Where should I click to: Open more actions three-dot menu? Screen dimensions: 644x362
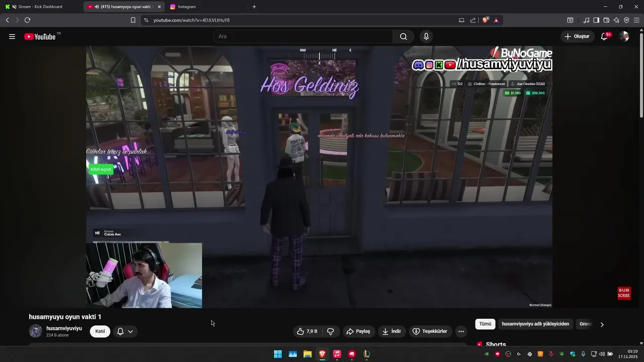[461, 331]
